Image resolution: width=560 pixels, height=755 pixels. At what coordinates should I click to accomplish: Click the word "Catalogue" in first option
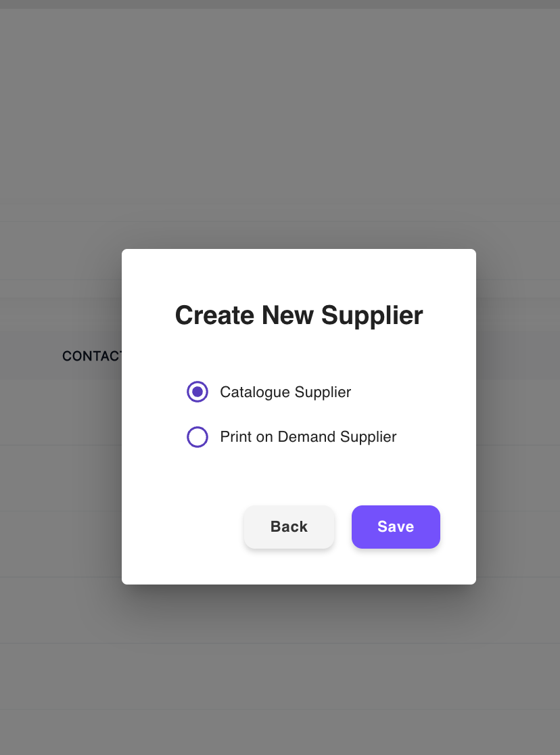(255, 392)
